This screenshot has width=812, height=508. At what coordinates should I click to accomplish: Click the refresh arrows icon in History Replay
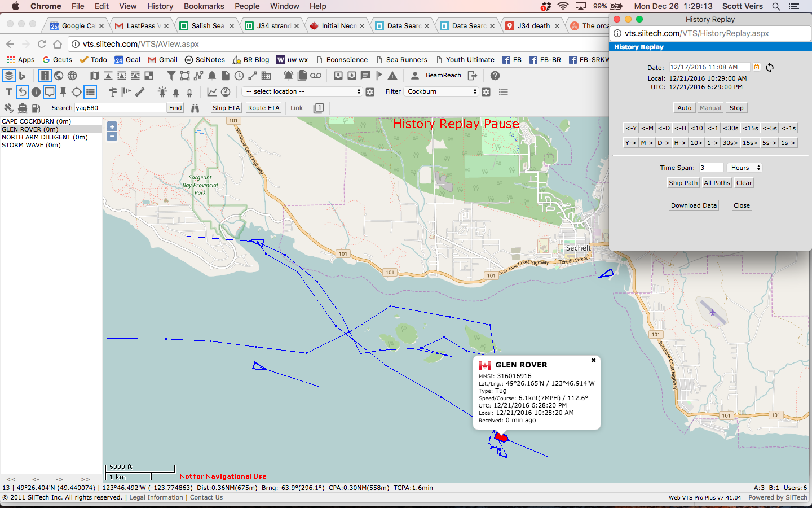tap(770, 68)
